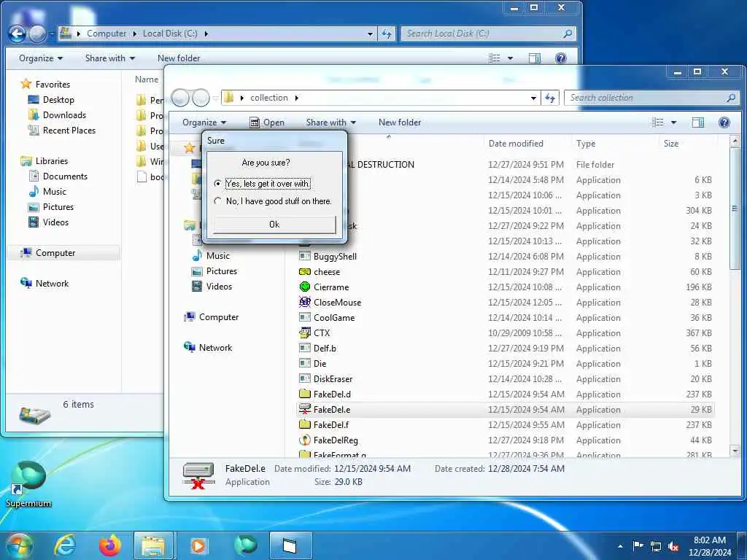Viewport: 747px width, 560px height.
Task: Select Desktop under Favorites in Local Disk window
Action: click(x=51, y=99)
